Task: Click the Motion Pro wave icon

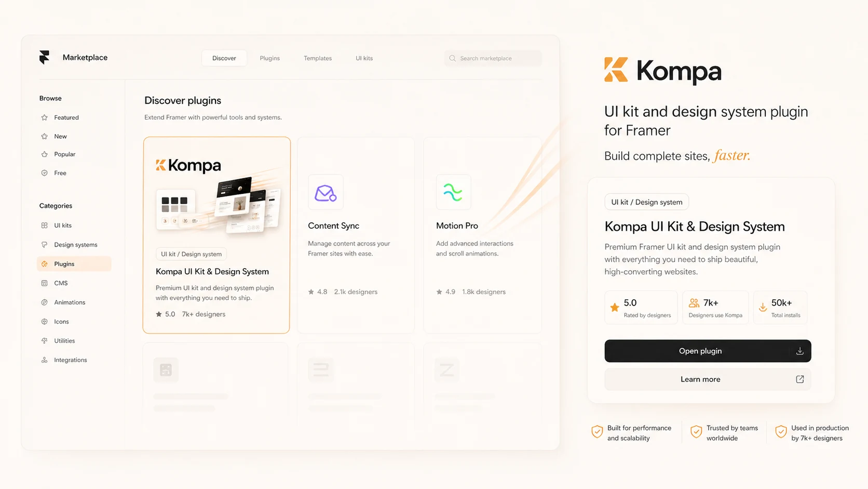Action: tap(453, 192)
